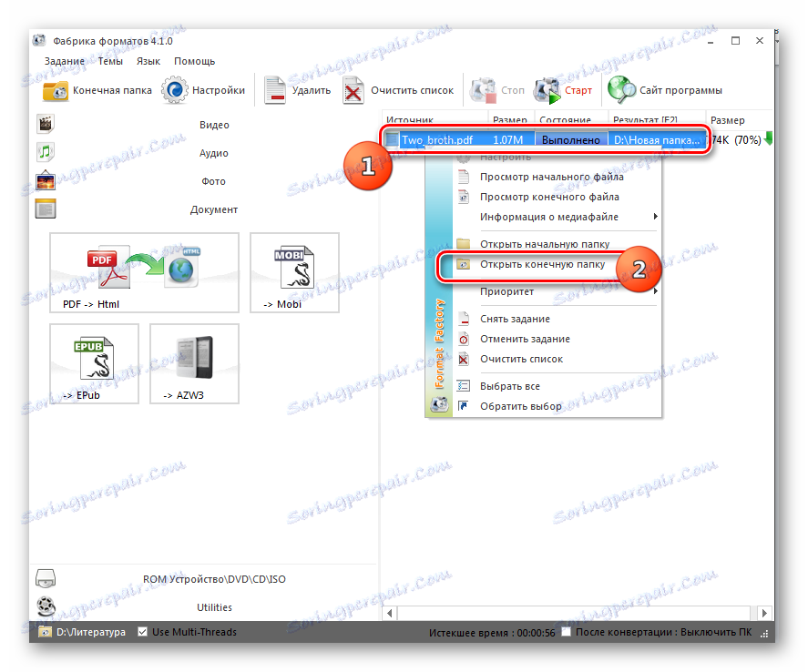Click the rightmost Размер column header

click(x=739, y=120)
